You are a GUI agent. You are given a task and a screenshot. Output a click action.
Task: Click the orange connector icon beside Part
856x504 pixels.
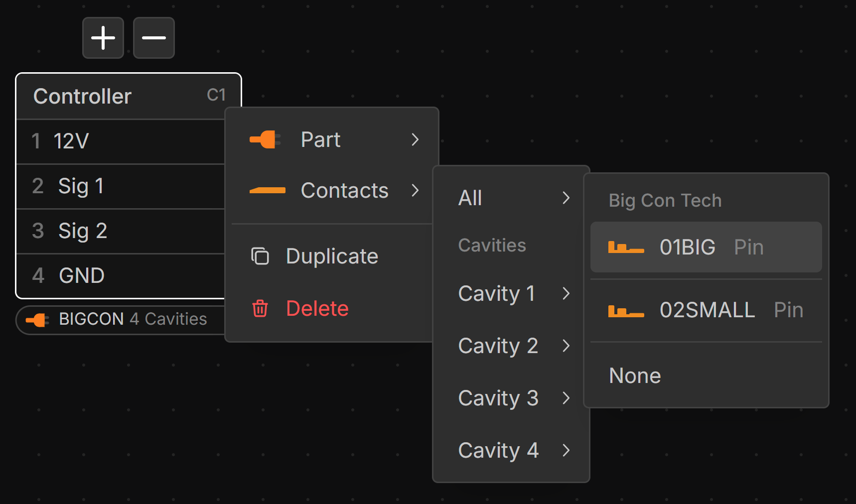pyautogui.click(x=264, y=139)
